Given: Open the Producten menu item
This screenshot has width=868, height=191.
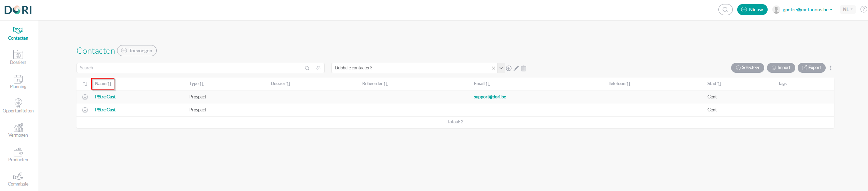Looking at the screenshot, I should [x=18, y=155].
